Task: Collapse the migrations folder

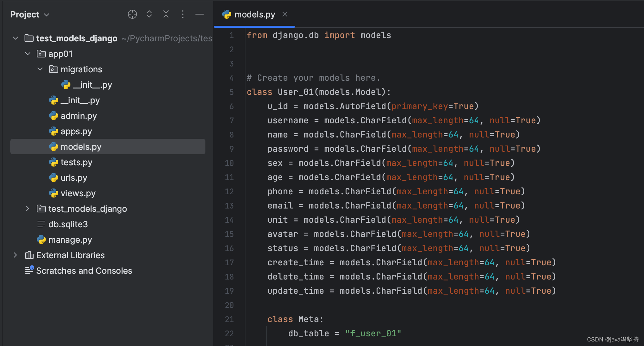Action: tap(40, 69)
